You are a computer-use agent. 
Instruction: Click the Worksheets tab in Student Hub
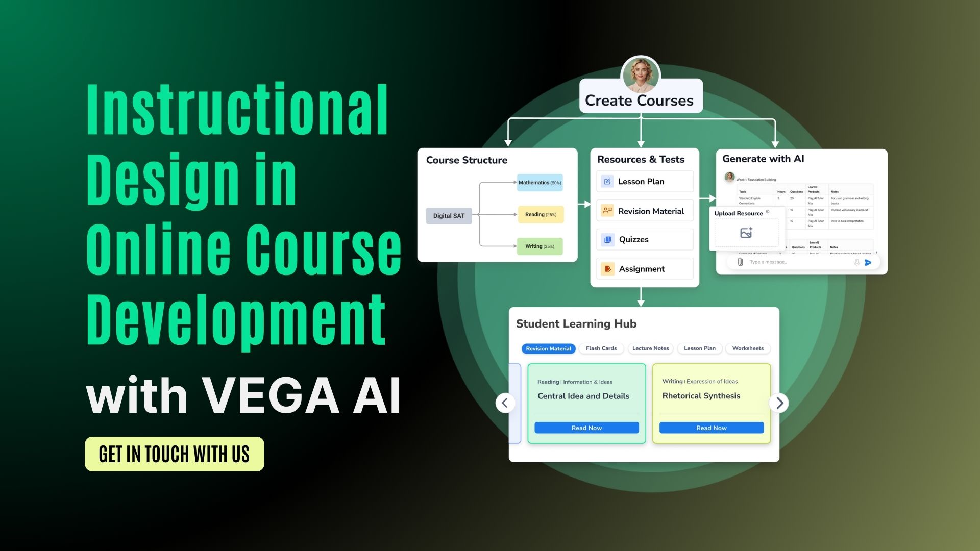[x=747, y=348]
